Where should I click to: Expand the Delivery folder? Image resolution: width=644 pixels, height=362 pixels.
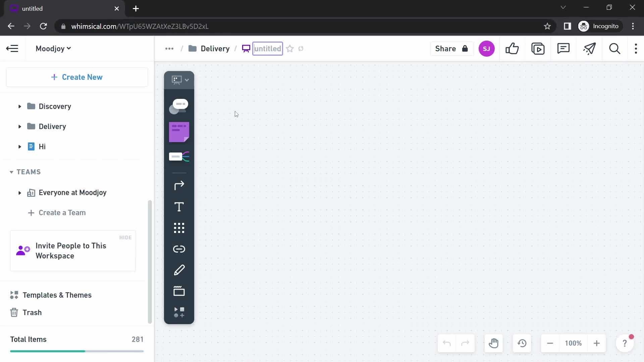[x=19, y=126]
